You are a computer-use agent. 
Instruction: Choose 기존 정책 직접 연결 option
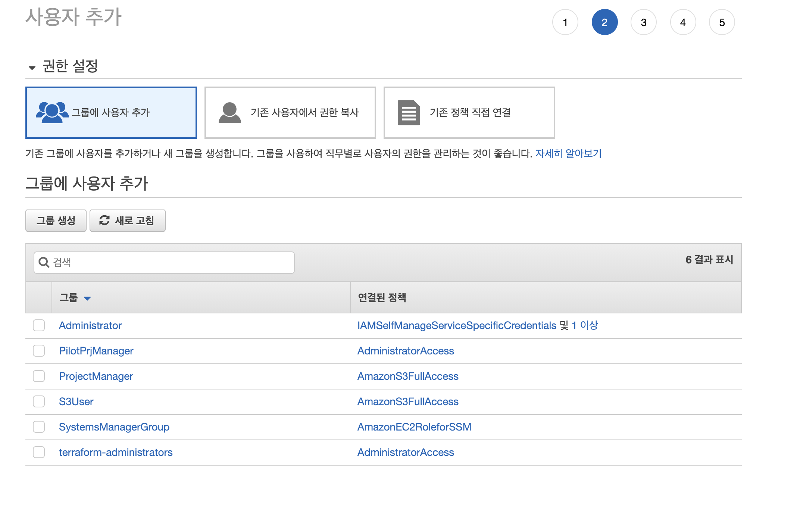point(469,113)
